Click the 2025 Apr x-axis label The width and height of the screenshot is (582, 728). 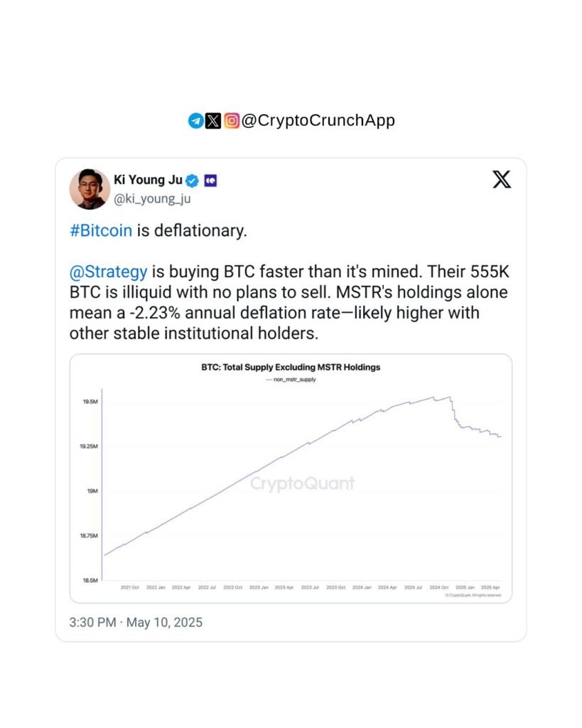[490, 587]
